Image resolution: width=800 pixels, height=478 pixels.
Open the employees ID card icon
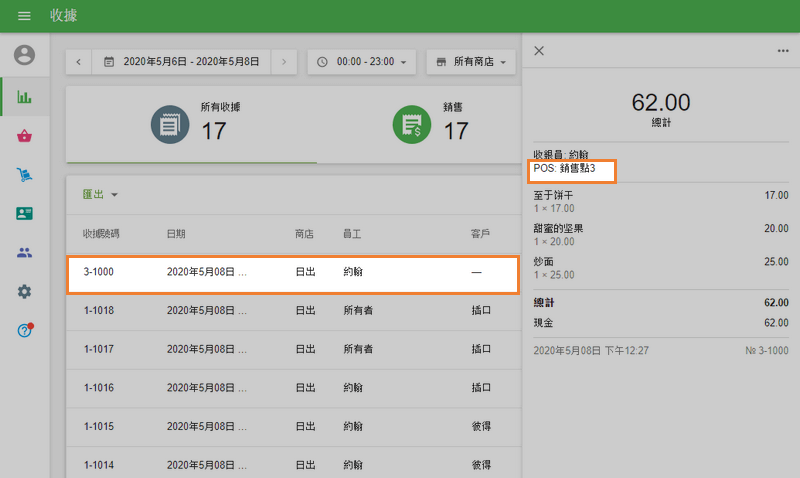(x=24, y=213)
